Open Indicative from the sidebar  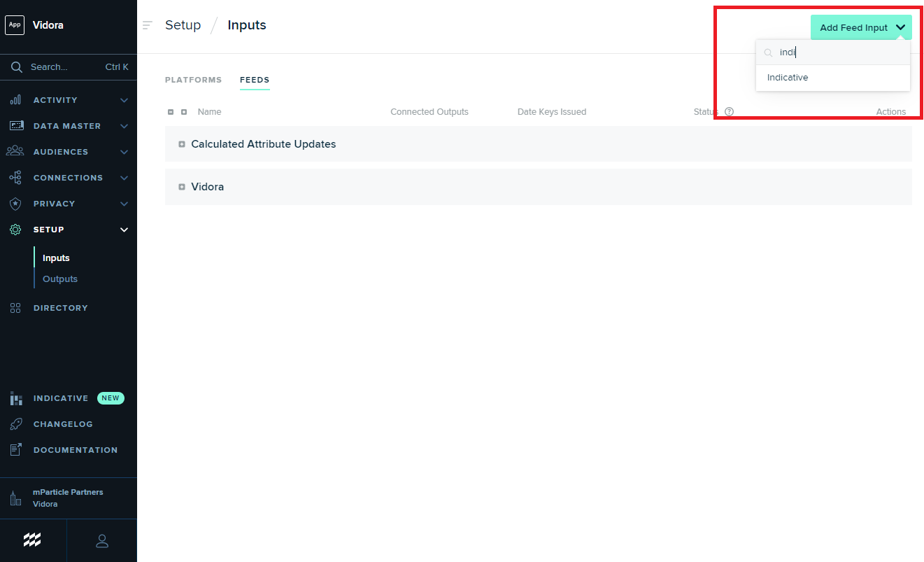click(x=61, y=398)
